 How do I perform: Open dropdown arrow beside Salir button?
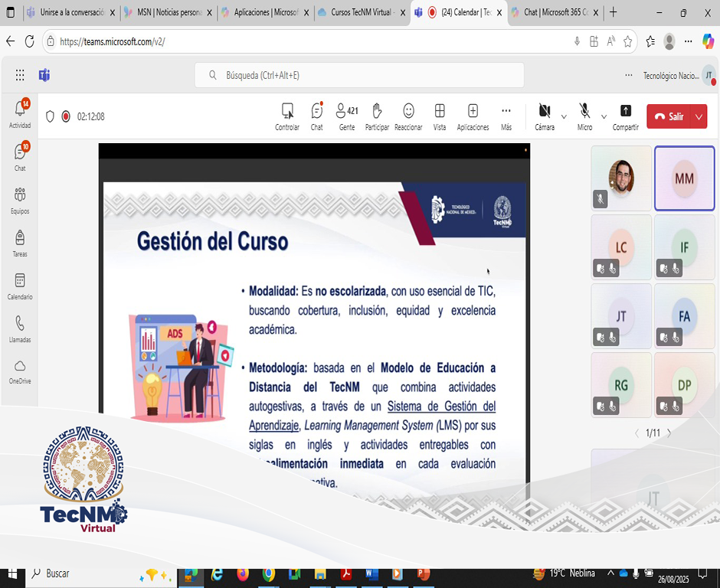(699, 116)
